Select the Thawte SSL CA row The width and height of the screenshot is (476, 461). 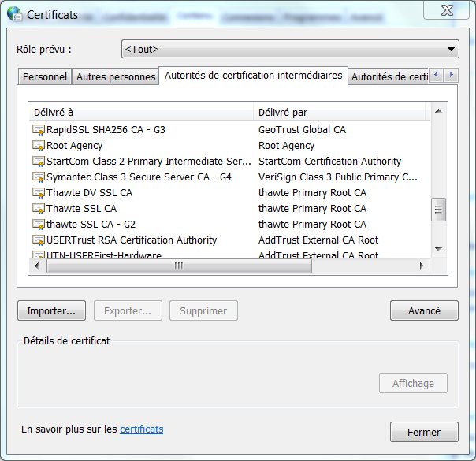tap(230, 209)
